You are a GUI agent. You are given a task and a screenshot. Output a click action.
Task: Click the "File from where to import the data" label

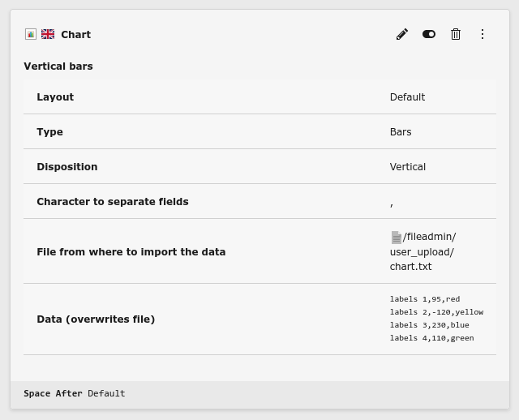(131, 252)
